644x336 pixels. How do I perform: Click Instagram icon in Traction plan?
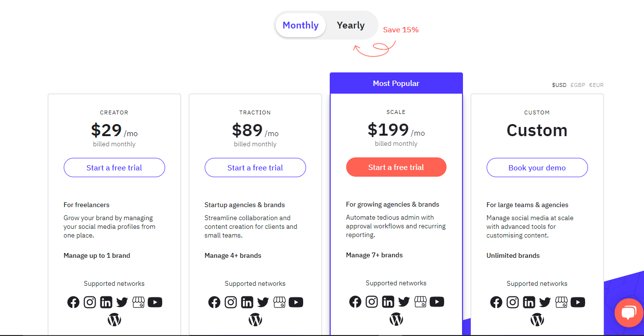231,303
